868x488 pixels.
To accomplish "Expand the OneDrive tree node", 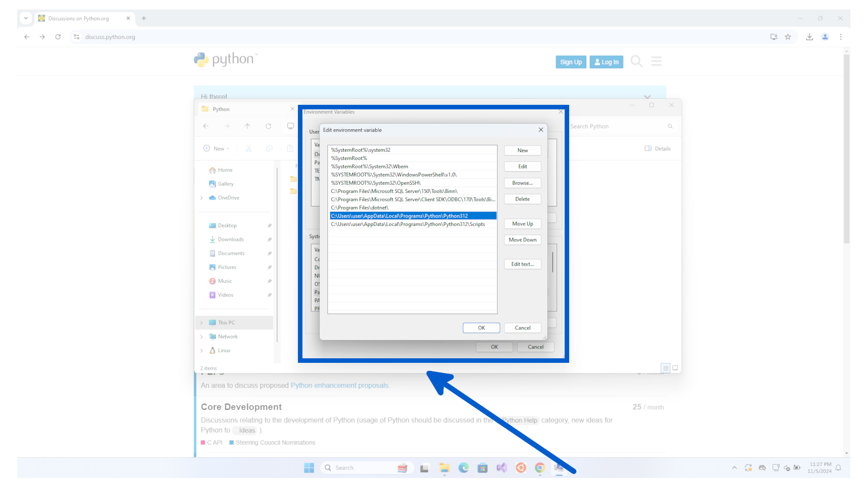I will (x=202, y=198).
